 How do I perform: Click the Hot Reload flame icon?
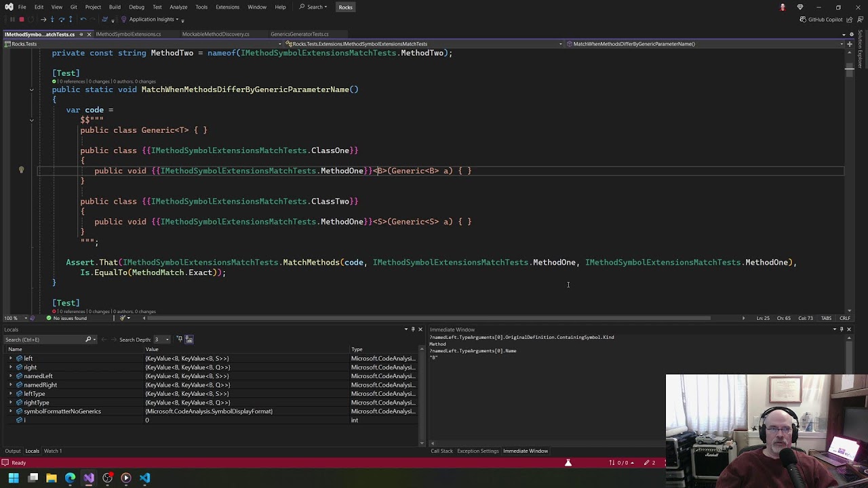(104, 20)
